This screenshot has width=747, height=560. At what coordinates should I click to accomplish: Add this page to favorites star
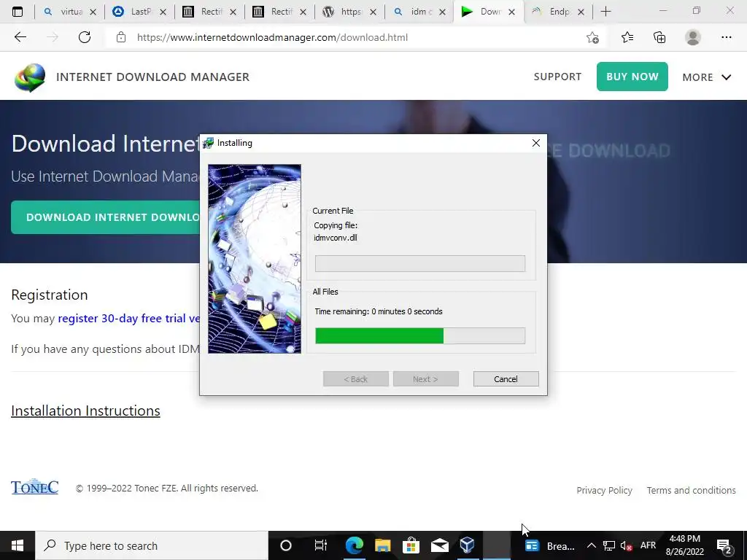(x=592, y=37)
